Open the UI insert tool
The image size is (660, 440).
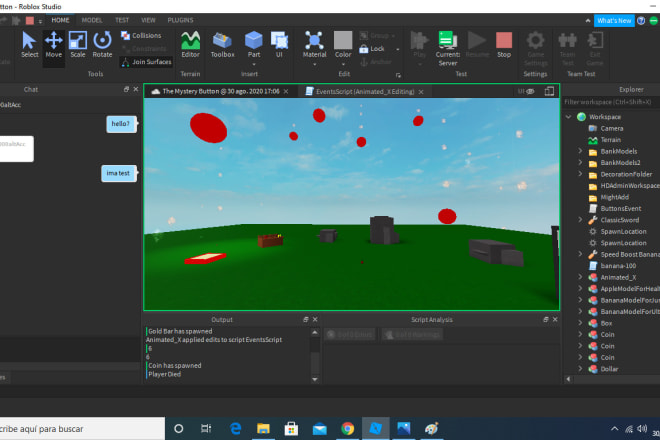[279, 45]
